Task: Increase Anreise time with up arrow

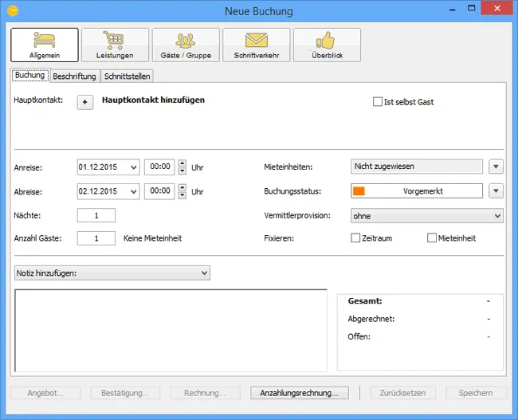Action: click(x=182, y=163)
